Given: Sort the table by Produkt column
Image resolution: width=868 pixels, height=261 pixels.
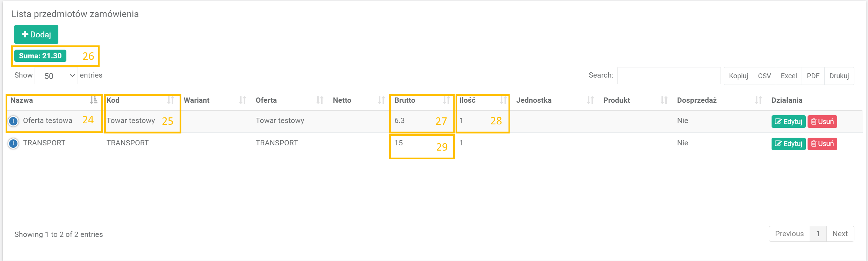Looking at the screenshot, I should point(616,100).
